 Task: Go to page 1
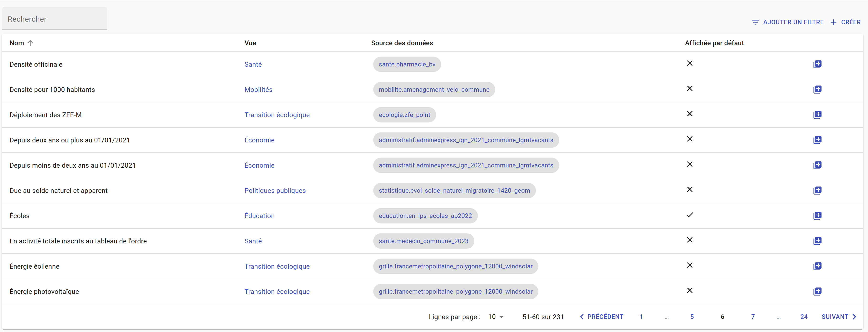pyautogui.click(x=641, y=317)
